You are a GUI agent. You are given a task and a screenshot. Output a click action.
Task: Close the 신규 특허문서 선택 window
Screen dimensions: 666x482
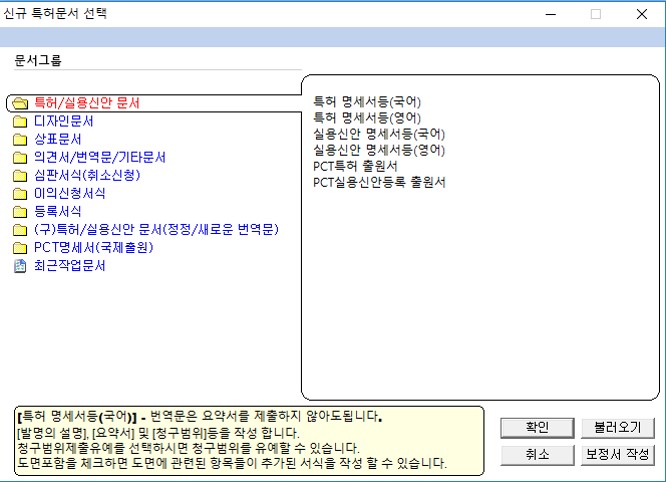pos(642,14)
